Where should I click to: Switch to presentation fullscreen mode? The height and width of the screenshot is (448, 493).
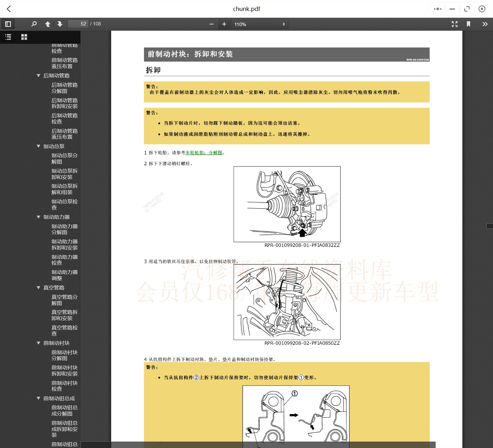455,24
